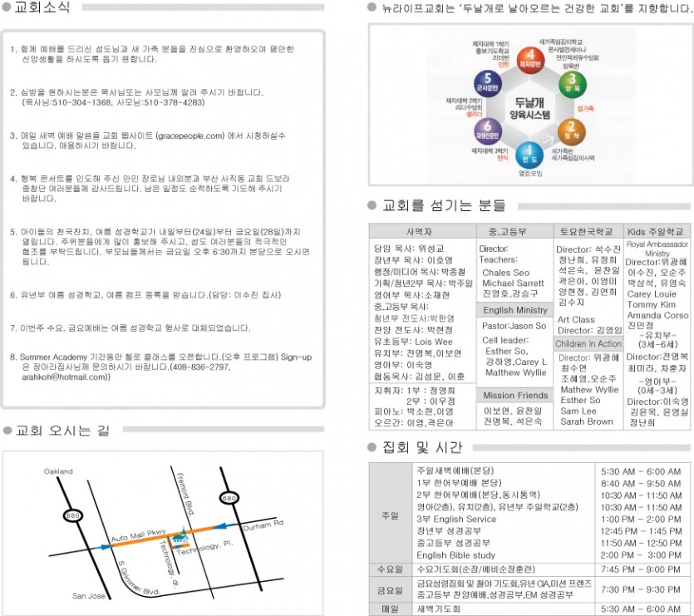Select the name Sarah Brown
This screenshot has height=616, width=694.
point(587,421)
